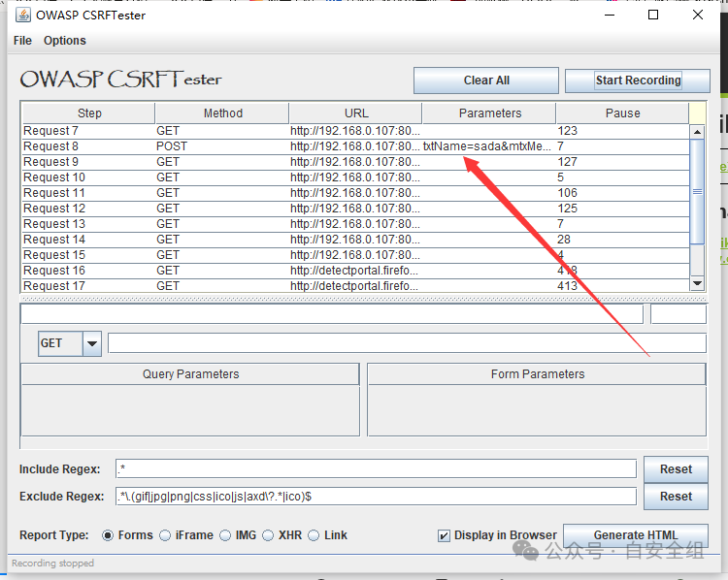Click the Step column header
Screen dimensions: 728x580
[x=88, y=113]
